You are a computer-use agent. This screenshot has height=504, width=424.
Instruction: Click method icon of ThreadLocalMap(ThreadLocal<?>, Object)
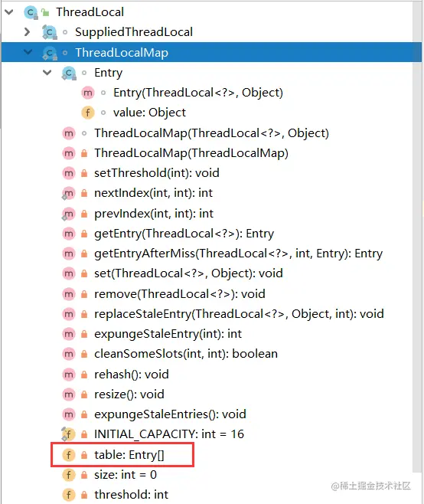(69, 133)
